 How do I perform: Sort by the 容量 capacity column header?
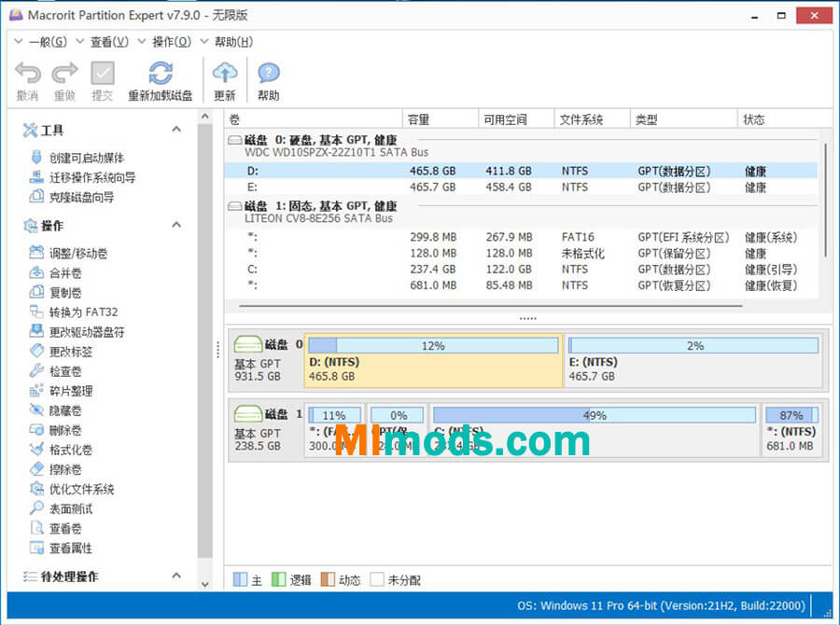[440, 119]
